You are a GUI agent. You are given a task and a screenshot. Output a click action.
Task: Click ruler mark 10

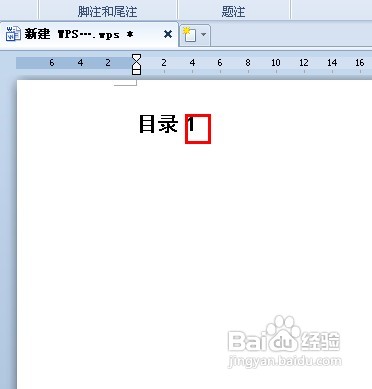[276, 63]
